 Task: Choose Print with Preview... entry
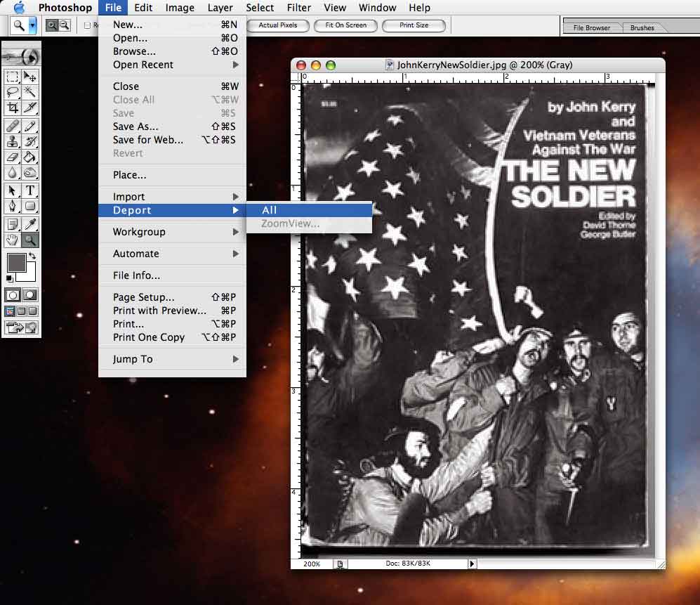172,311
